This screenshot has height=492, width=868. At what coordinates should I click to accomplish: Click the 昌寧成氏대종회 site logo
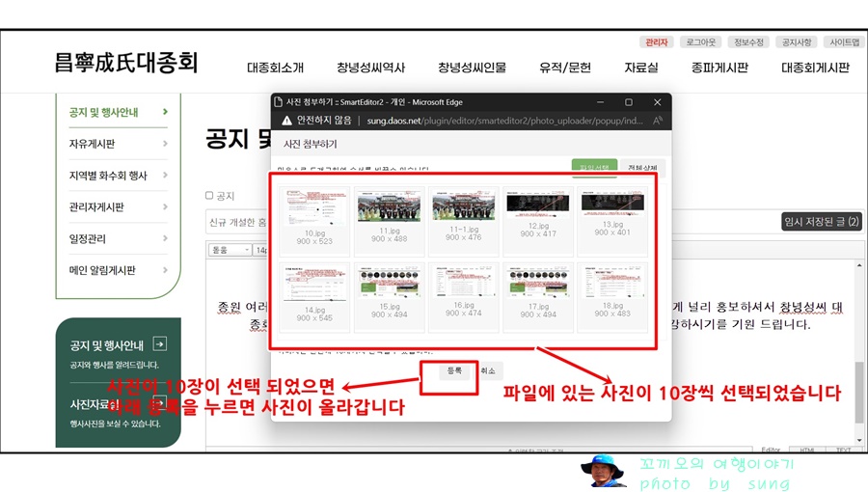click(126, 63)
